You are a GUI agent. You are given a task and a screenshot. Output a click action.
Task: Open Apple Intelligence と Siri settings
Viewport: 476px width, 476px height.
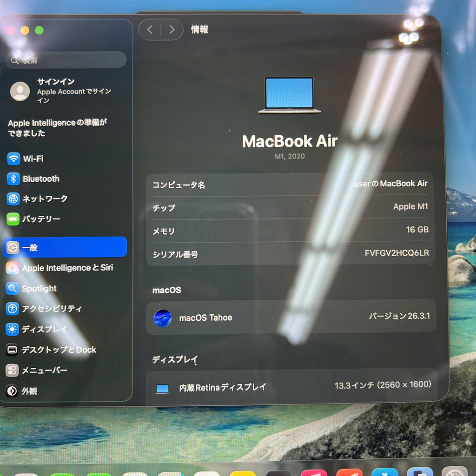[x=59, y=268]
